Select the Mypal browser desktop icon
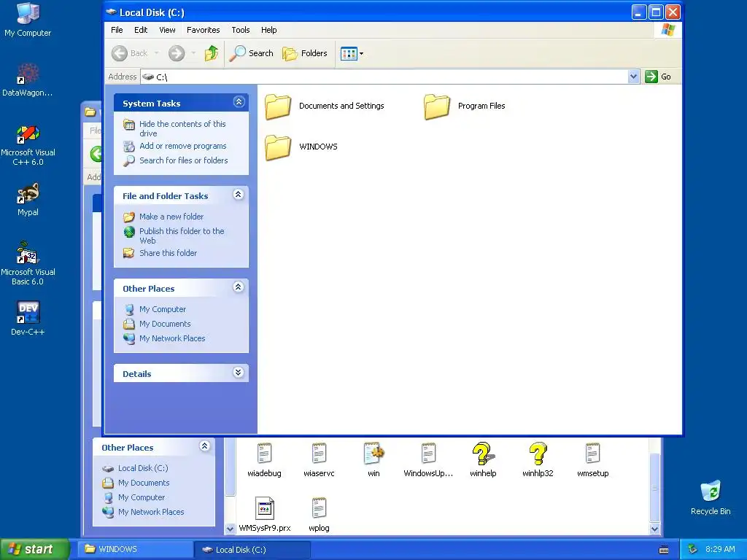The height and width of the screenshot is (560, 747). pos(28,200)
